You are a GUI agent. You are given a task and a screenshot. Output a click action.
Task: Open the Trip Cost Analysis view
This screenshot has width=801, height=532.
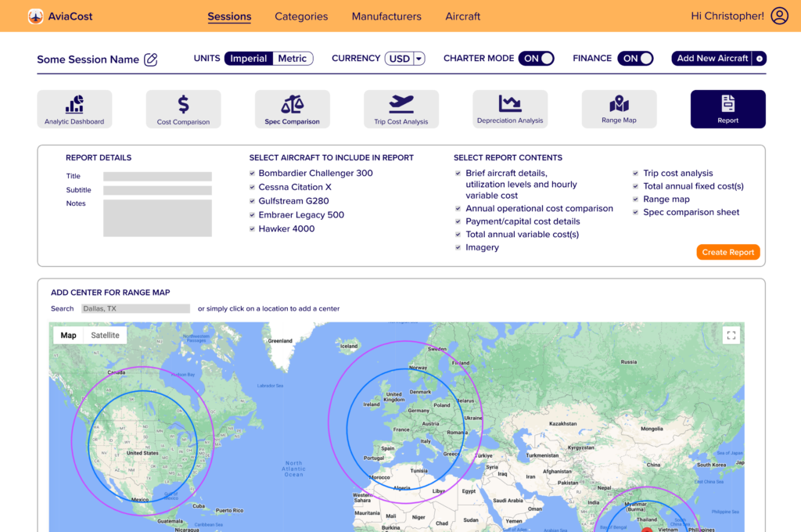click(x=400, y=109)
